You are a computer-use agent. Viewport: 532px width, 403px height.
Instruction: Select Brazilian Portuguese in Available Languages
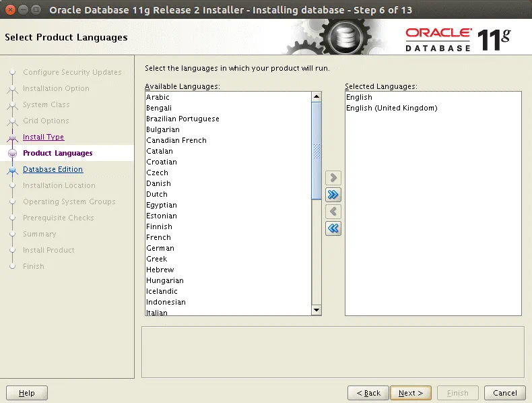pyautogui.click(x=182, y=119)
